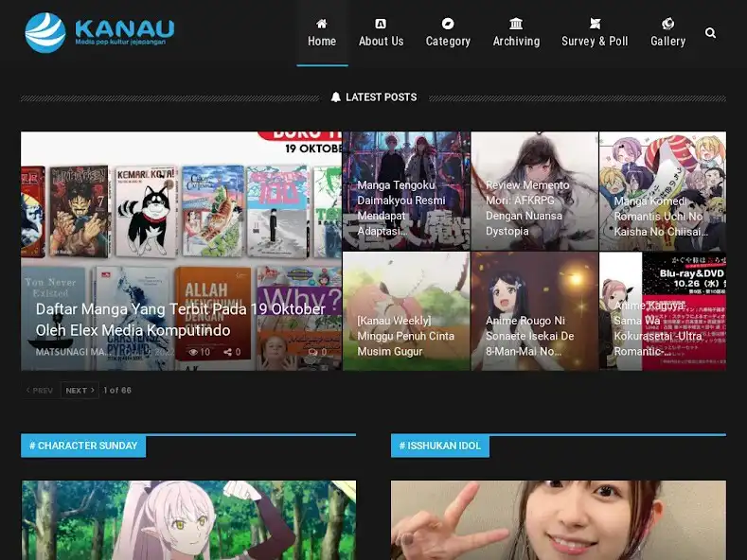Viewport: 747px width, 560px height.
Task: Click the Isshukan Idol peace-sign photo thumbnail
Action: click(x=559, y=520)
